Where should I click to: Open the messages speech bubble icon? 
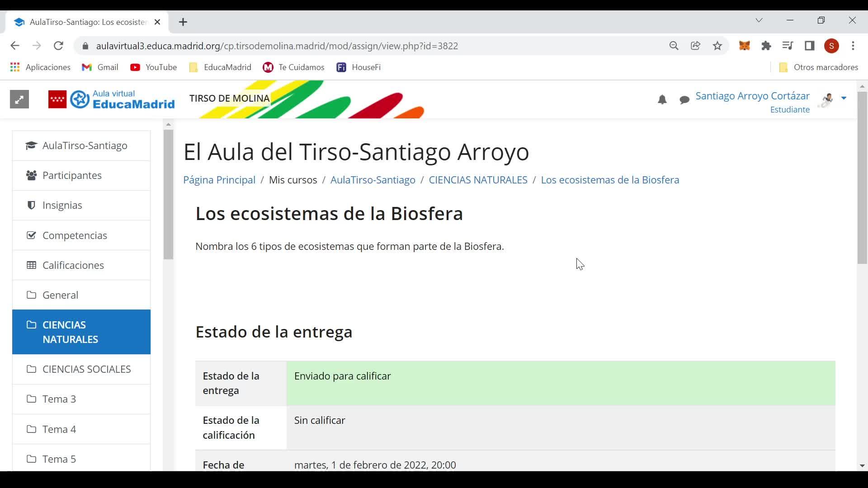coord(684,100)
